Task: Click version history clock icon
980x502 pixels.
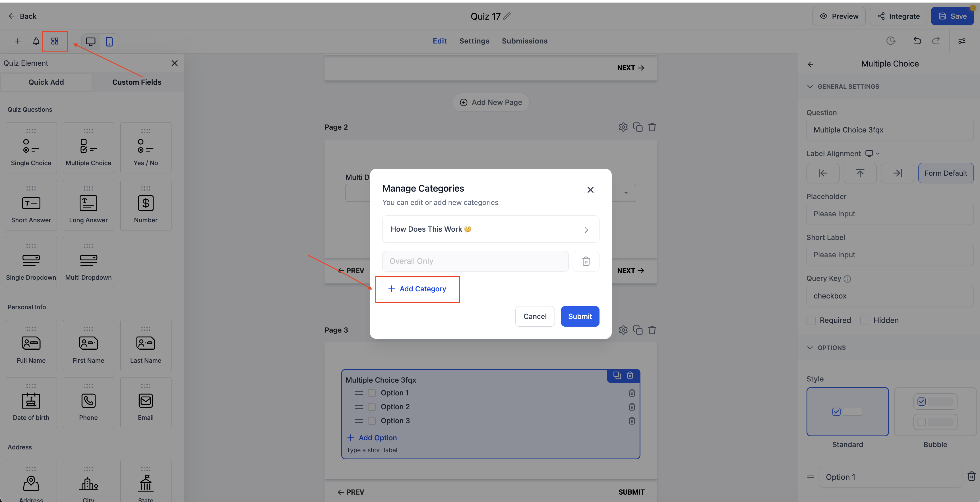Action: (891, 41)
